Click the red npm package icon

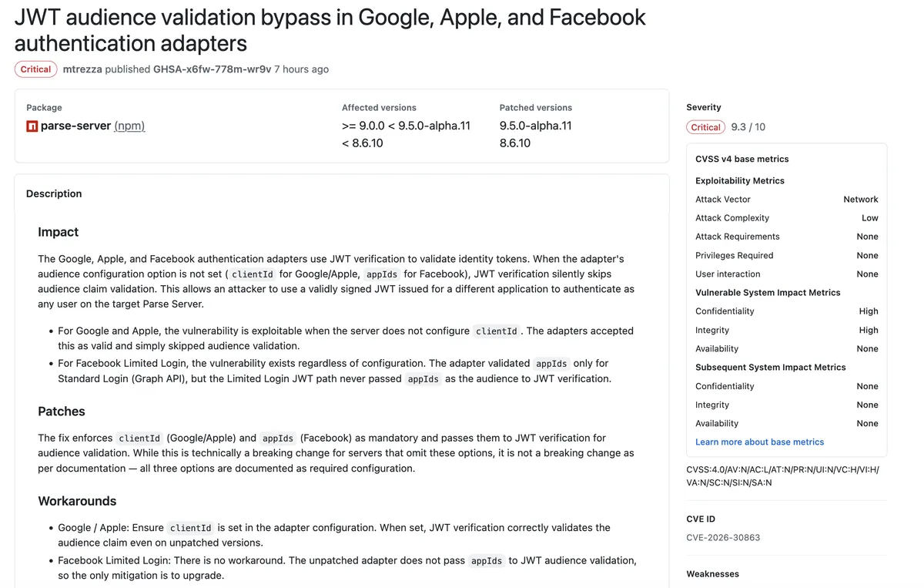[x=32, y=126]
